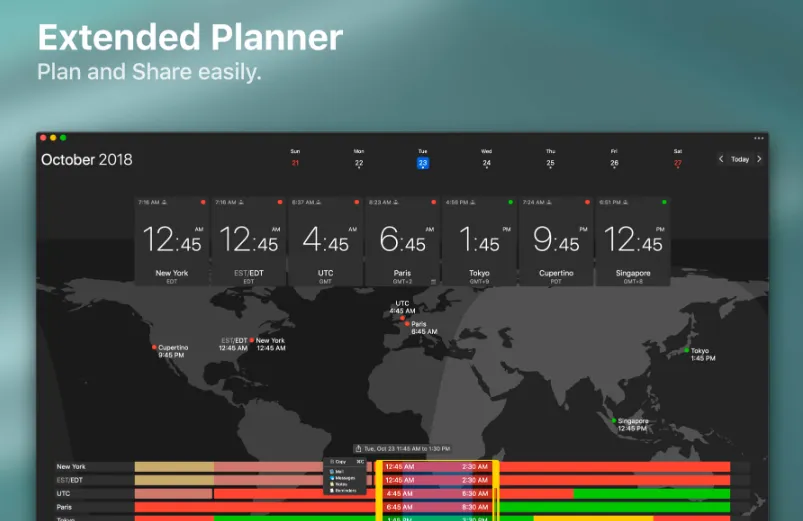803x521 pixels.
Task: Click UTC marker dot on the map
Action: point(403,318)
